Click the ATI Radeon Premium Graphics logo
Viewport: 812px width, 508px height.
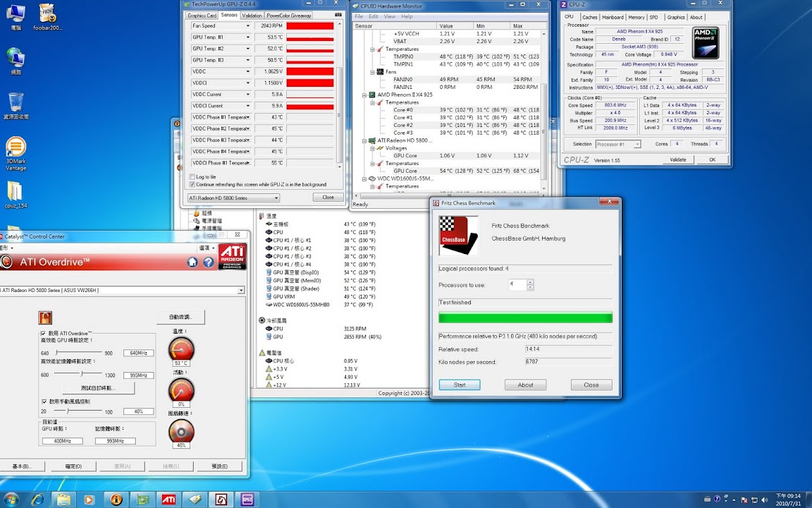(233, 257)
